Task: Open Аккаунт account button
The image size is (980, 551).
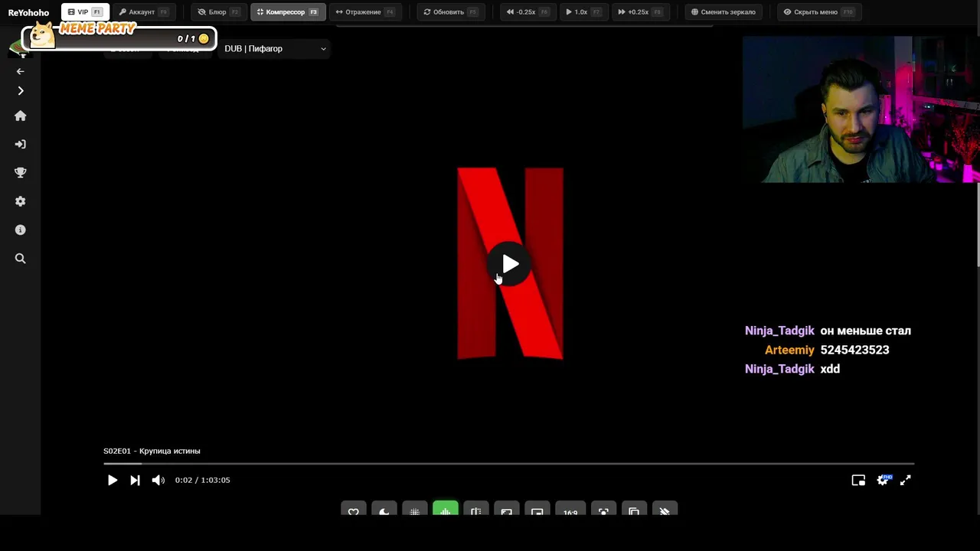Action: [x=143, y=12]
